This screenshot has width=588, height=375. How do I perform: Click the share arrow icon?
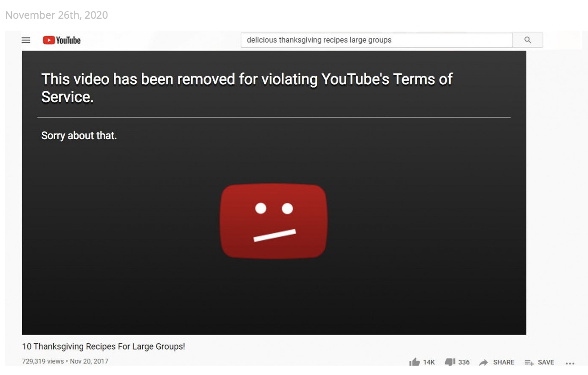coord(483,362)
